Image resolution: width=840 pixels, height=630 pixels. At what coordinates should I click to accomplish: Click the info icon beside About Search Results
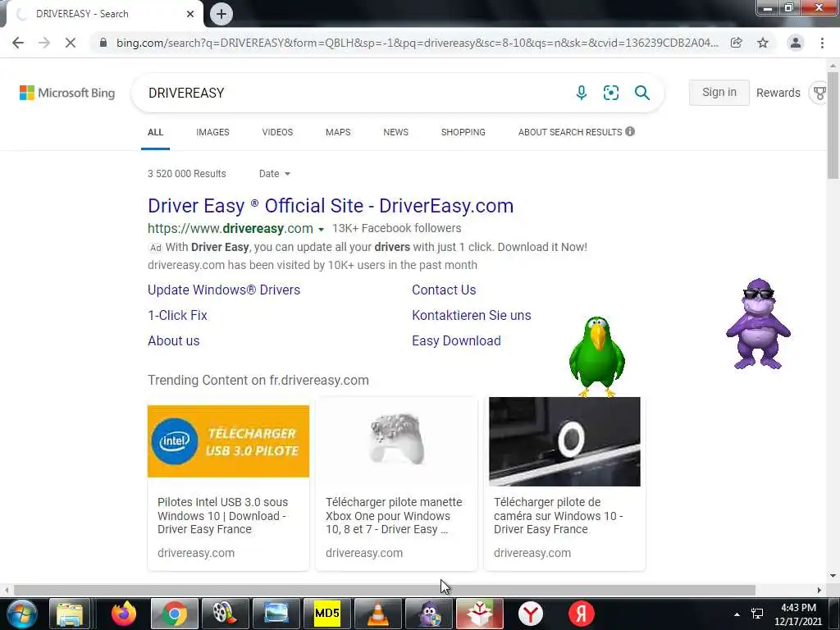[x=630, y=131]
